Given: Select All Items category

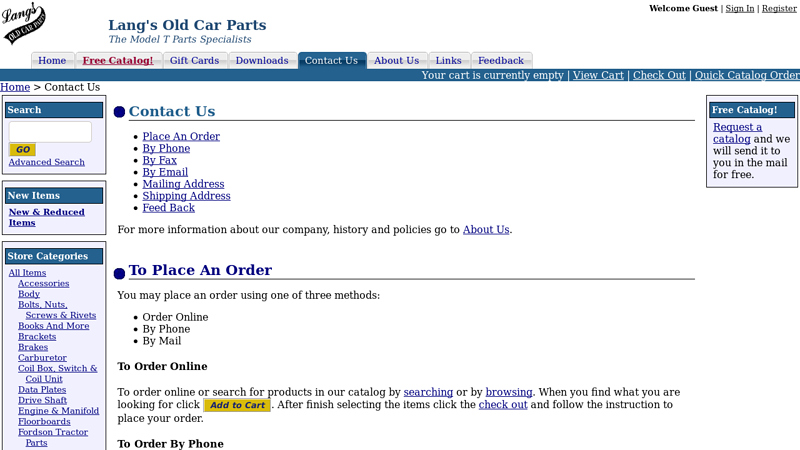Looking at the screenshot, I should (27, 273).
